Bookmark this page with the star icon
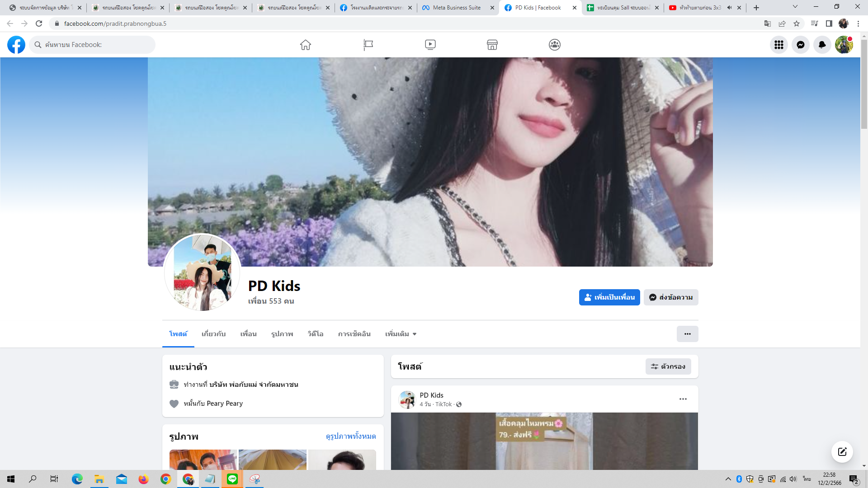This screenshot has height=488, width=868. click(797, 23)
